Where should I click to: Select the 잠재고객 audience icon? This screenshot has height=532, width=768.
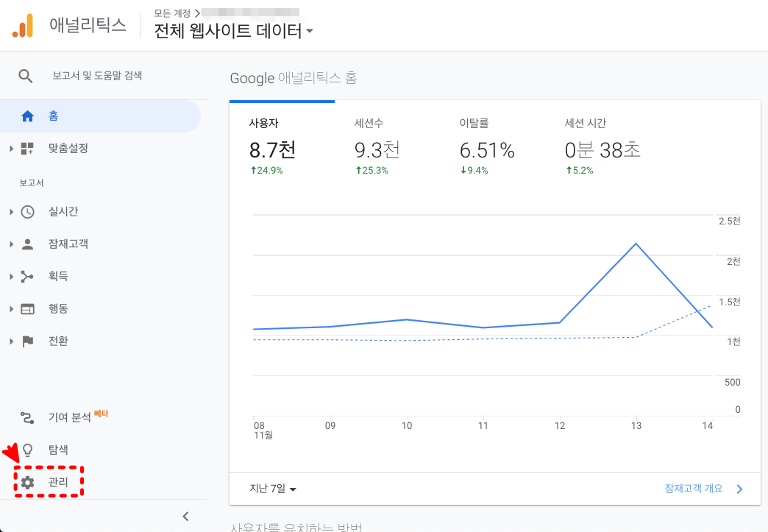coord(28,244)
